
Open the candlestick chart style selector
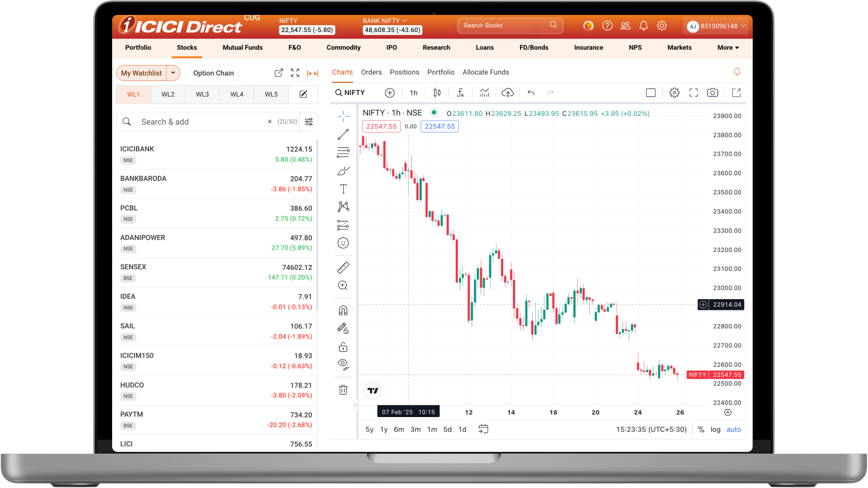tap(437, 93)
